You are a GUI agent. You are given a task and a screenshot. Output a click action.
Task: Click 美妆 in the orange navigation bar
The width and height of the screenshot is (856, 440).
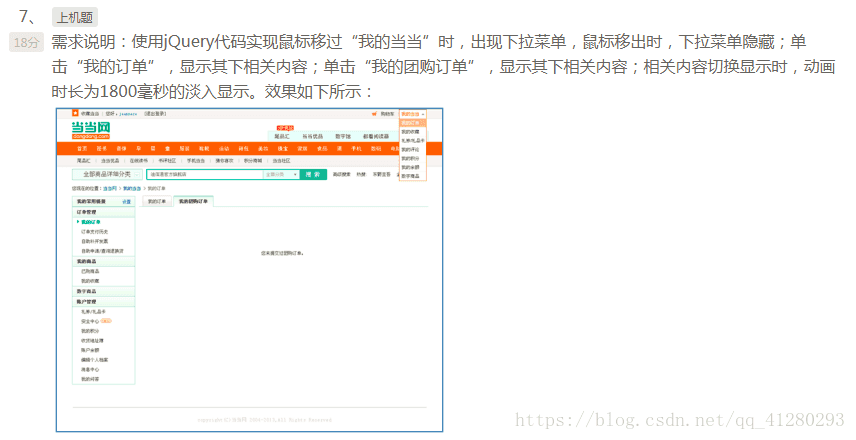263,148
